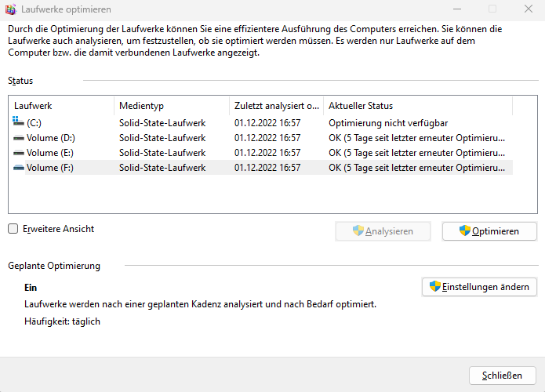Click the C: system drive icon
Screen dimensions: 545x392
click(18, 122)
